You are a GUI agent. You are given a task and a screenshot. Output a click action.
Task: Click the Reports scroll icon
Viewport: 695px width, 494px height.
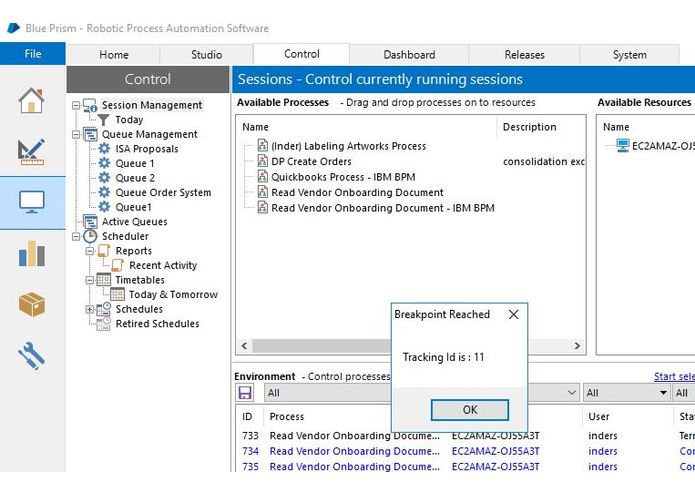click(104, 251)
